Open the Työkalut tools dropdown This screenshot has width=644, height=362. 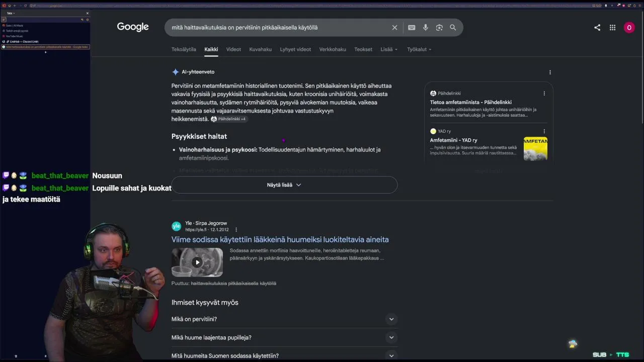419,49
